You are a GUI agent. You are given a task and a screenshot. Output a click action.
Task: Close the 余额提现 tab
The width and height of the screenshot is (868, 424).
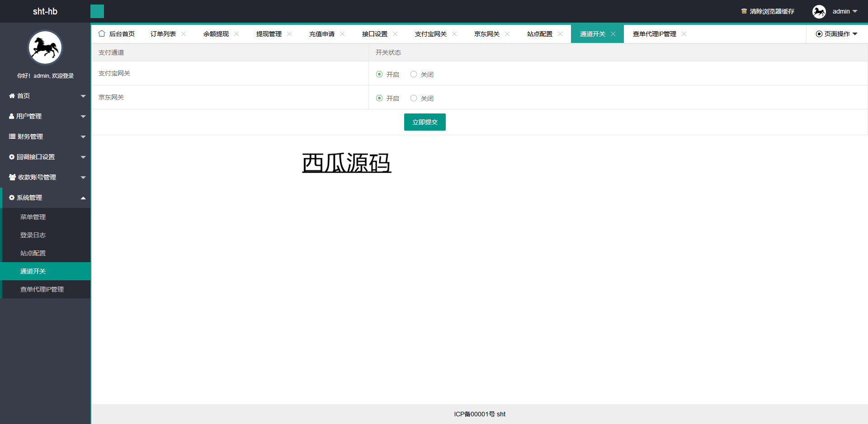click(236, 34)
